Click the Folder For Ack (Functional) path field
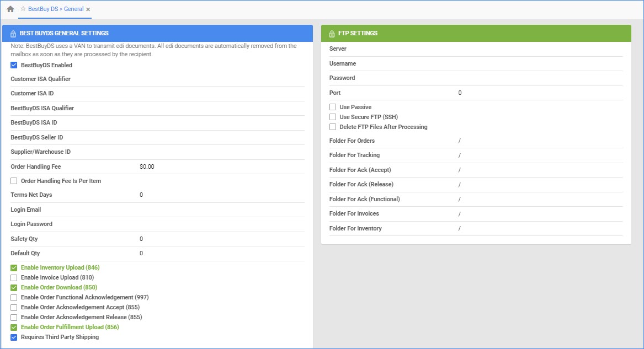Screen dimensions: 644x349 (x=540, y=200)
